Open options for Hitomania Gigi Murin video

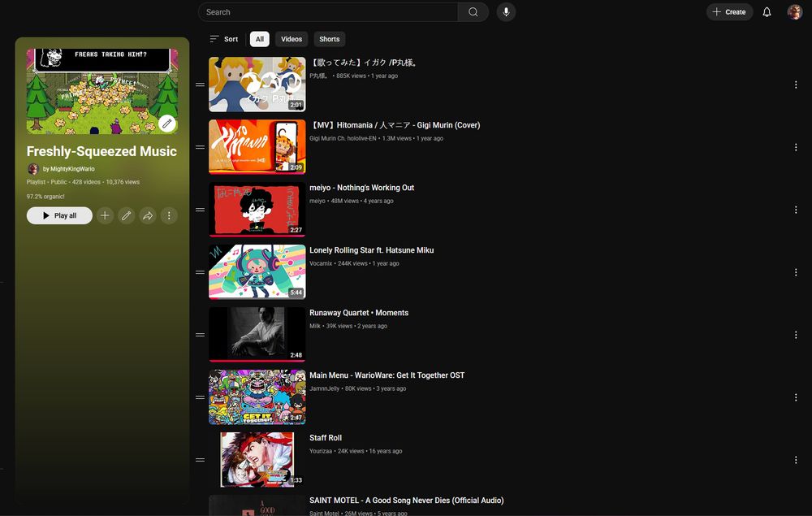(x=796, y=148)
